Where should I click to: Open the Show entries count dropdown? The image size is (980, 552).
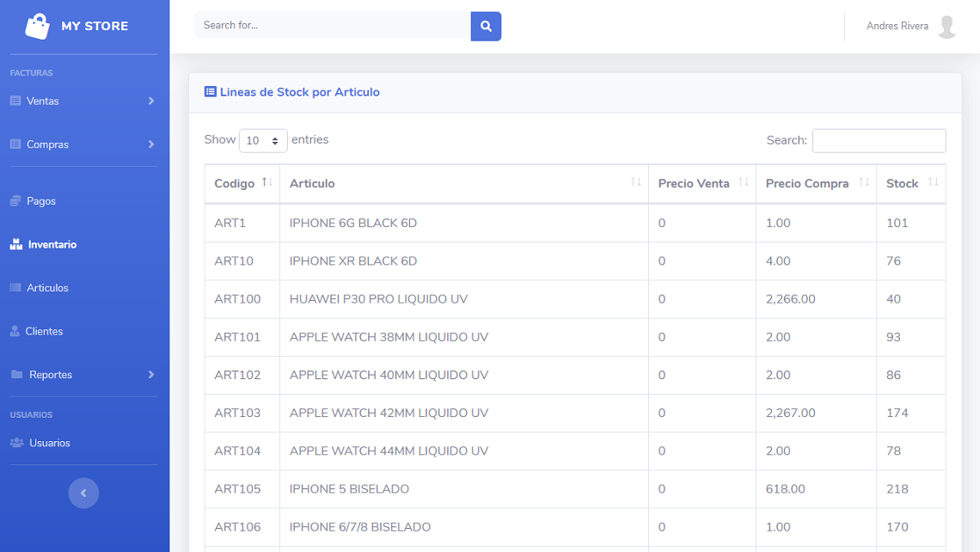point(263,140)
